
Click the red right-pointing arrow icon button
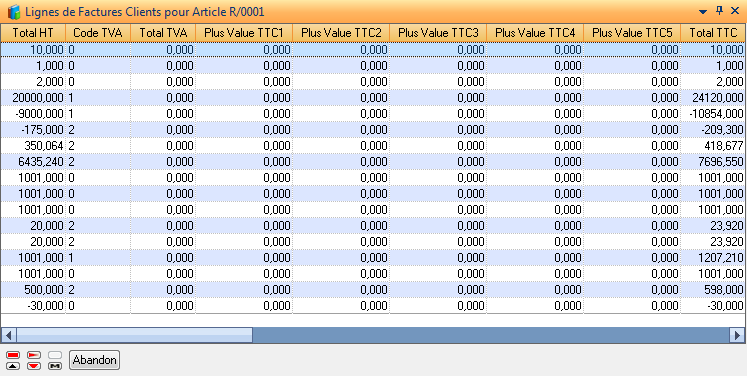(x=34, y=355)
